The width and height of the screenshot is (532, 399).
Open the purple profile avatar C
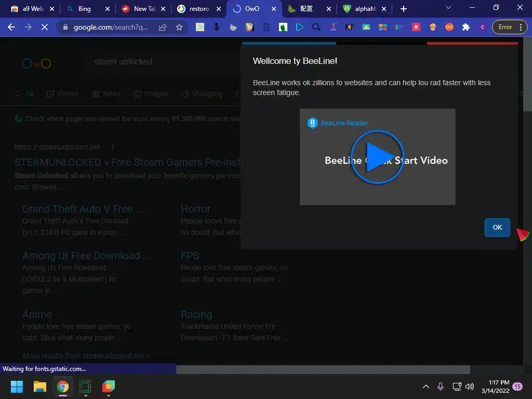pos(483,27)
